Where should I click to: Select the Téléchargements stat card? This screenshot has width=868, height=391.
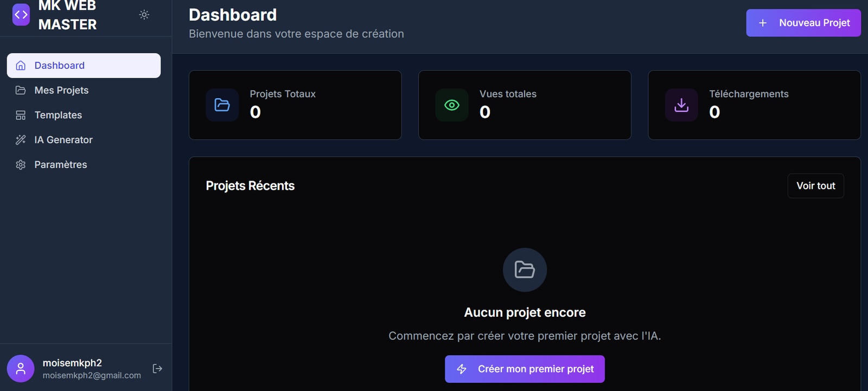(x=754, y=105)
